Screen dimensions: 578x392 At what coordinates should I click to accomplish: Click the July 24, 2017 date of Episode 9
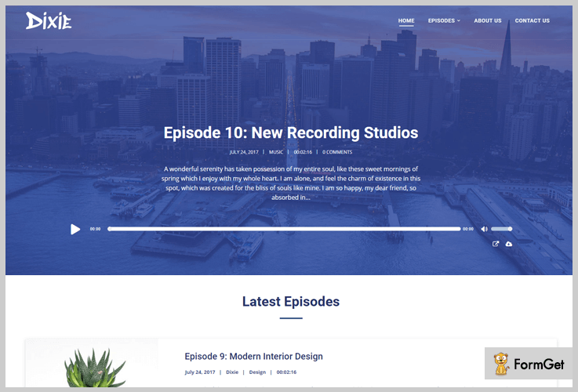200,372
